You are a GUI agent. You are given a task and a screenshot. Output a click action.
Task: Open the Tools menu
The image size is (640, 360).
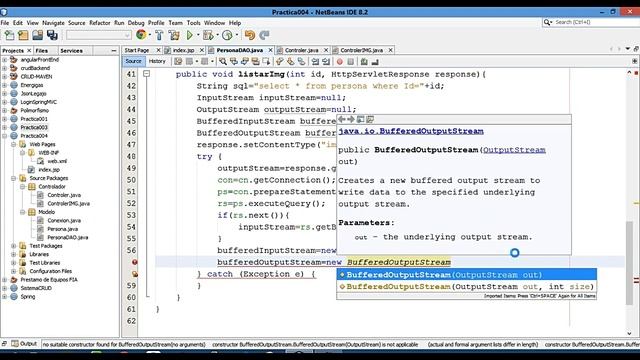[193, 23]
